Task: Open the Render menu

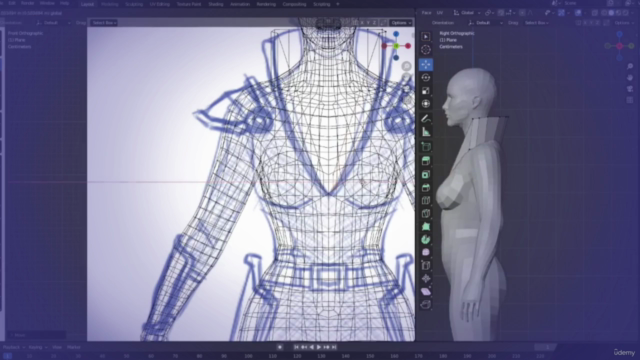Action: pos(27,3)
